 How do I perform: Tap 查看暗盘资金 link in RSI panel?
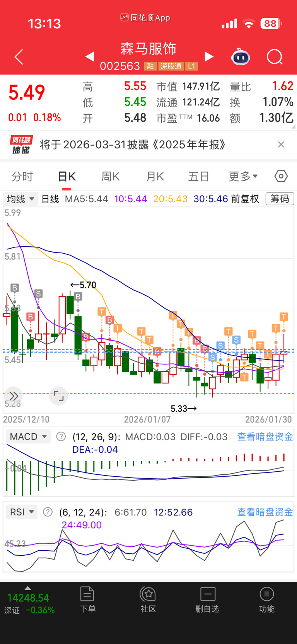tap(265, 512)
